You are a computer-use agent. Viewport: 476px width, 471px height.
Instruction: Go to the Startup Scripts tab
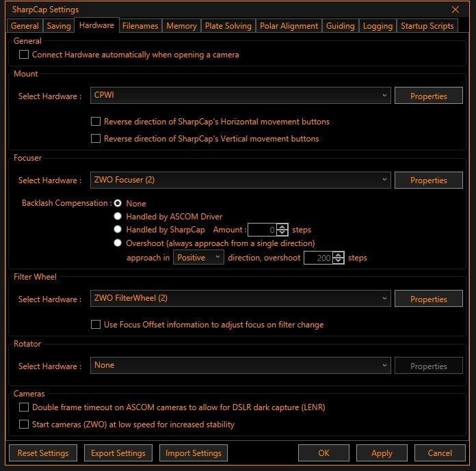(427, 26)
